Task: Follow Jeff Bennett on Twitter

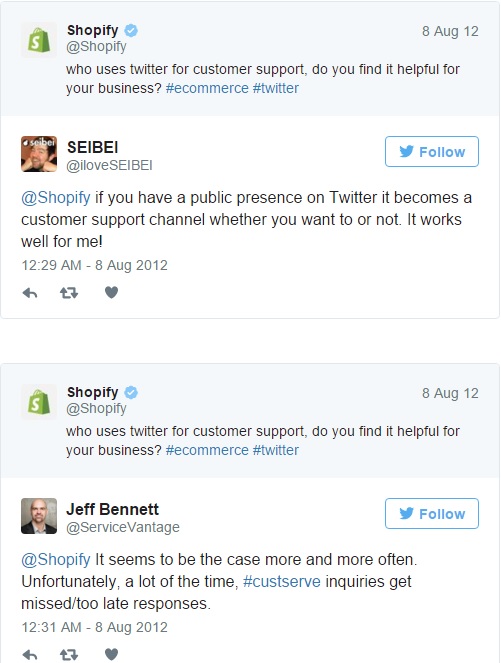Action: (x=432, y=513)
